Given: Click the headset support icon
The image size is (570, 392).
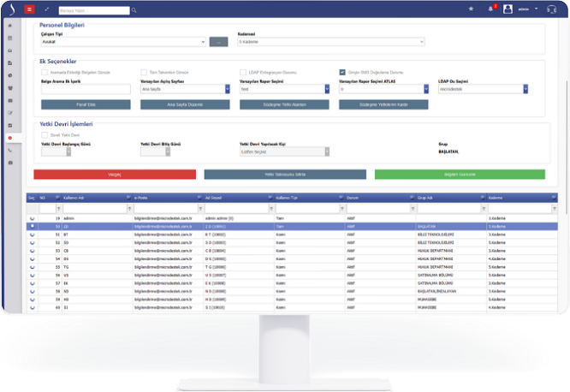Looking at the screenshot, I should [x=552, y=9].
